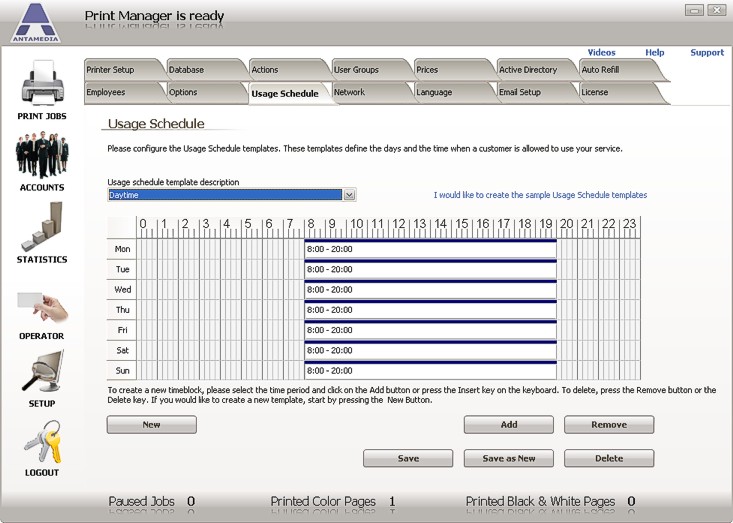Select Tuesday's 8:00 - 20:00 timeblock
The image size is (733, 523).
tap(430, 269)
